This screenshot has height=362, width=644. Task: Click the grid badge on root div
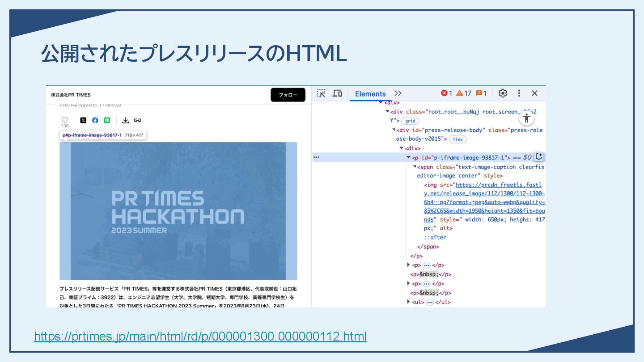tap(410, 121)
